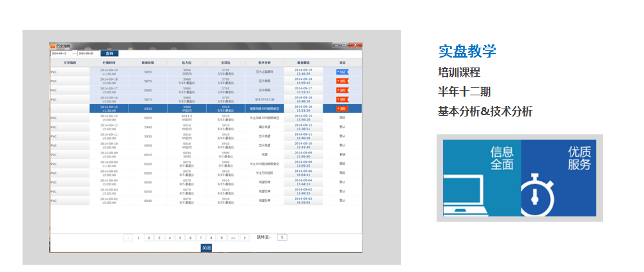Click the price cell 5940
644x272 pixels.
point(148,127)
